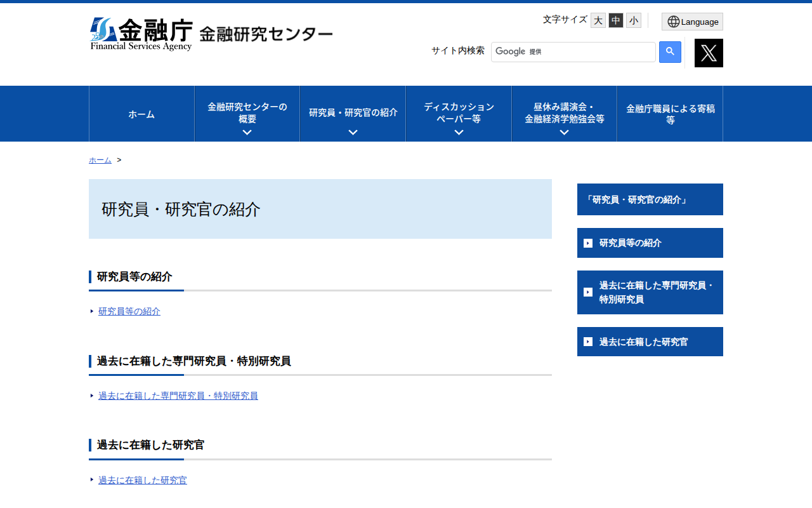
Task: Click sidebar button 過去に在籍した専門研究員・特別研究員
Action: (650, 292)
